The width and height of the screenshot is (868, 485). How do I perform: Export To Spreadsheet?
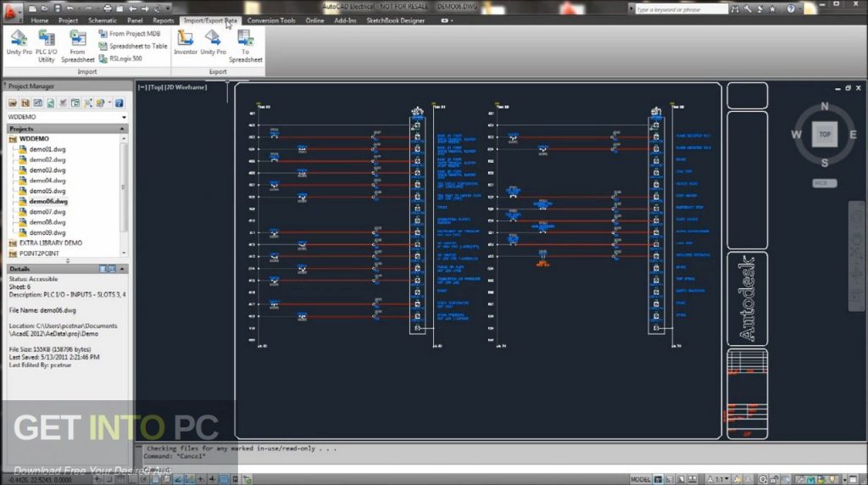tap(245, 47)
